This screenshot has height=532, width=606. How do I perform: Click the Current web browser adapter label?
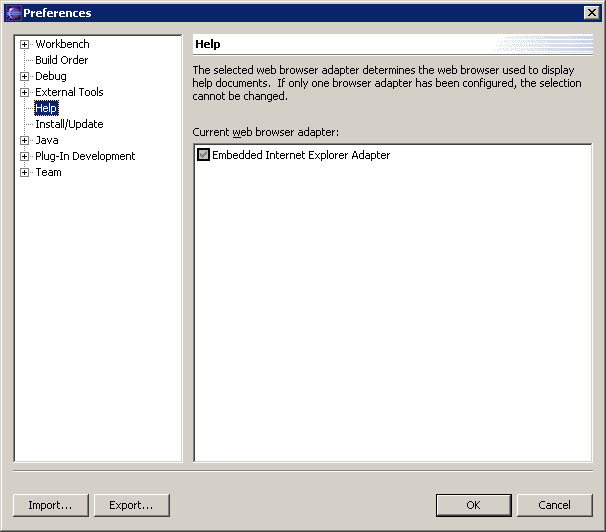(266, 132)
